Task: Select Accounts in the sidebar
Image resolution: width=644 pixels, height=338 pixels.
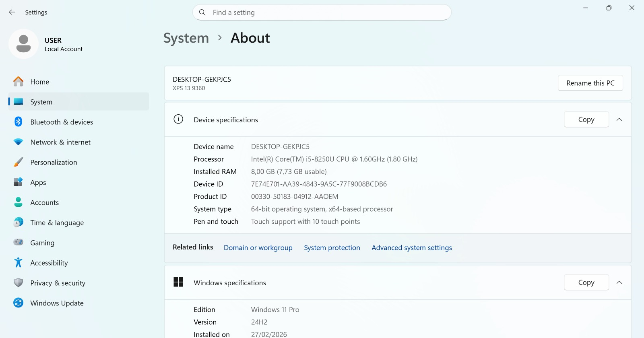Action: tap(44, 202)
